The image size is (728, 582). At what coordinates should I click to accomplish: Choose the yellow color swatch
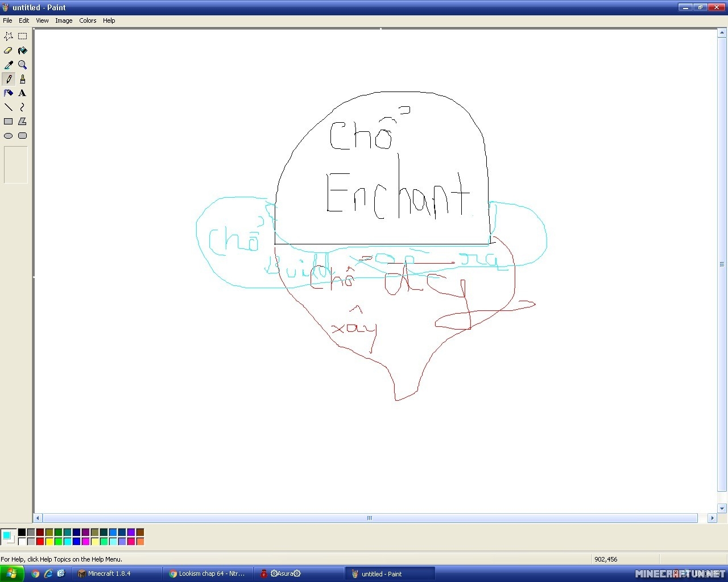coord(49,542)
